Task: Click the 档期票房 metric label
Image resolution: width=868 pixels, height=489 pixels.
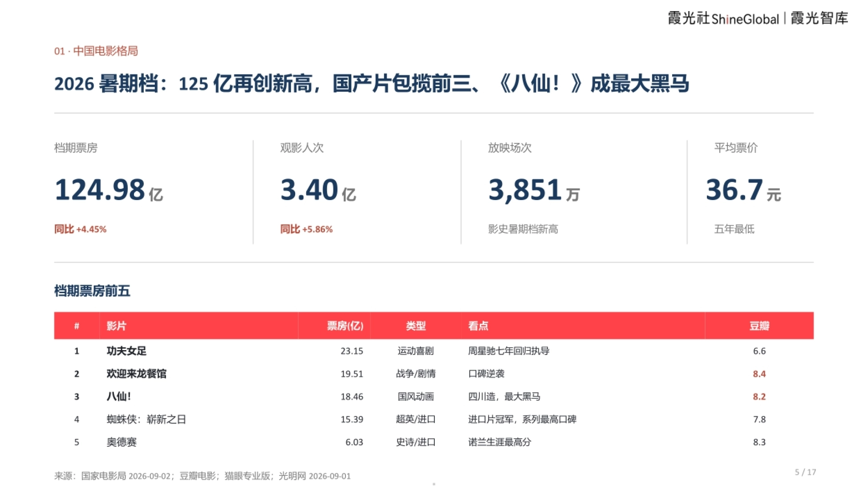Action: (x=76, y=148)
